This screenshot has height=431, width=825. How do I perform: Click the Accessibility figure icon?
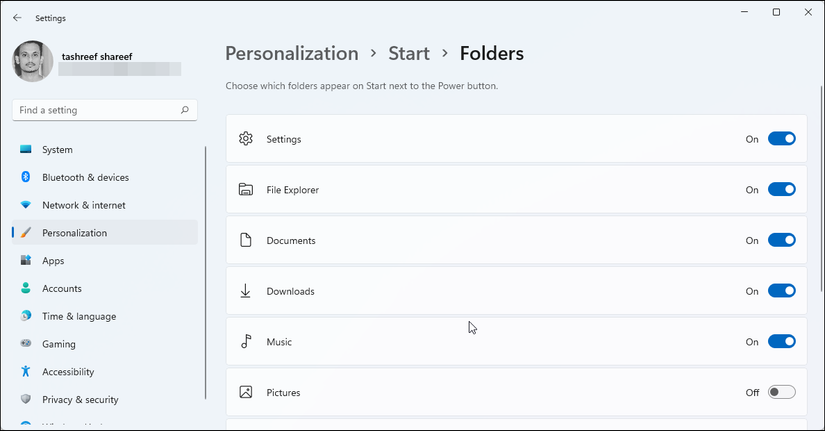pyautogui.click(x=26, y=372)
